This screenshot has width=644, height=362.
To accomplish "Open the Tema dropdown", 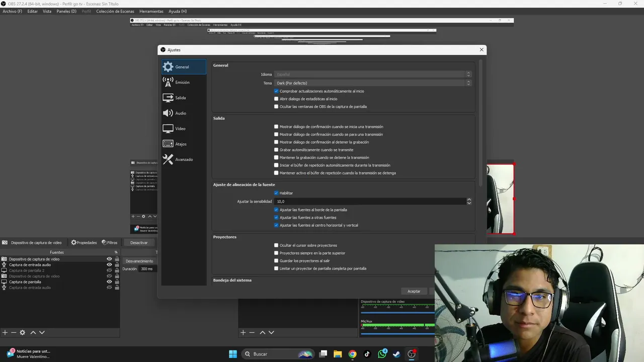I will coord(373,83).
